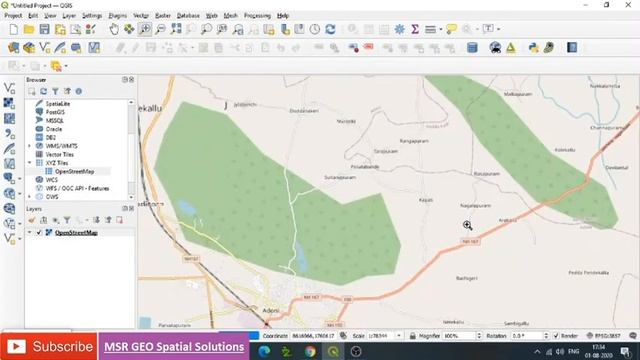This screenshot has width=640, height=360.
Task: Select Vector Tiles item in Browser
Action: pyautogui.click(x=60, y=154)
